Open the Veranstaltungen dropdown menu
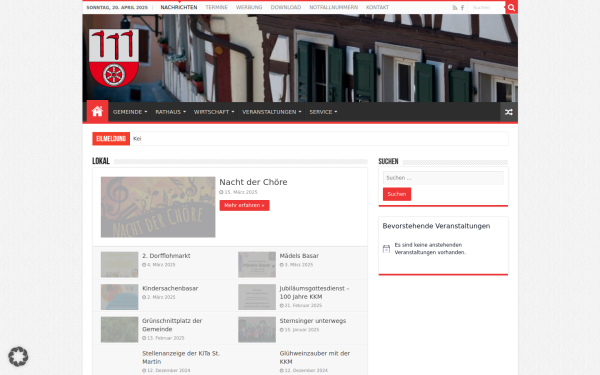The height and width of the screenshot is (375, 600). click(x=271, y=112)
